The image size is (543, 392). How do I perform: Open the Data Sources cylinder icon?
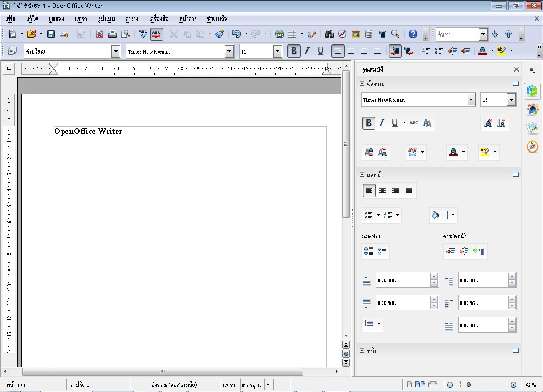369,34
